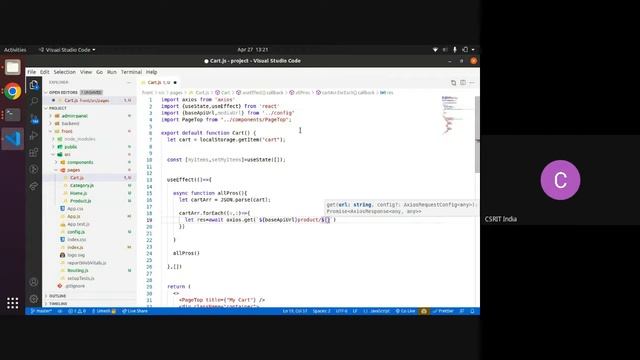Collapse the PROJECT section header
This screenshot has height=360, width=640.
click(x=58, y=108)
